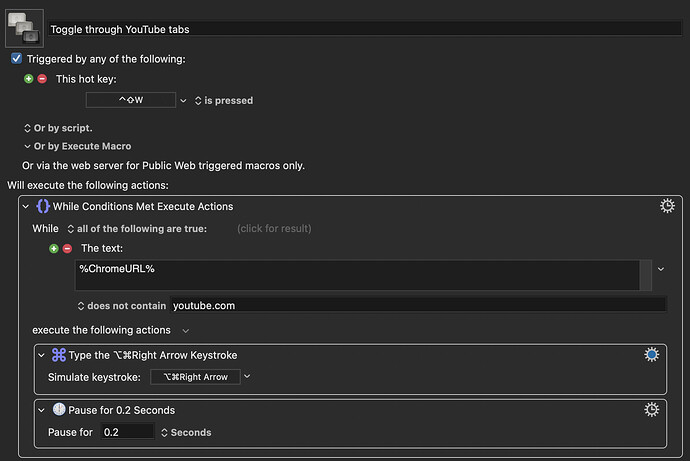This screenshot has height=461, width=690.
Task: Open the 'is pressed' hot key popup
Action: point(223,100)
